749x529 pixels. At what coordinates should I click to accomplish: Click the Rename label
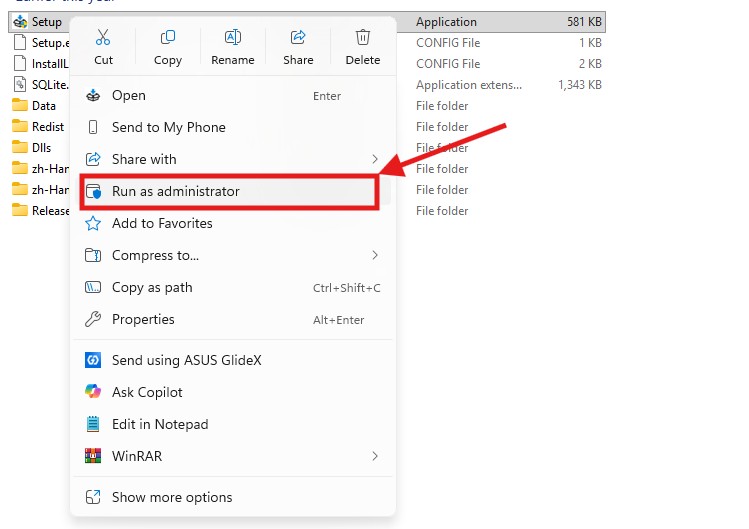[x=233, y=60]
